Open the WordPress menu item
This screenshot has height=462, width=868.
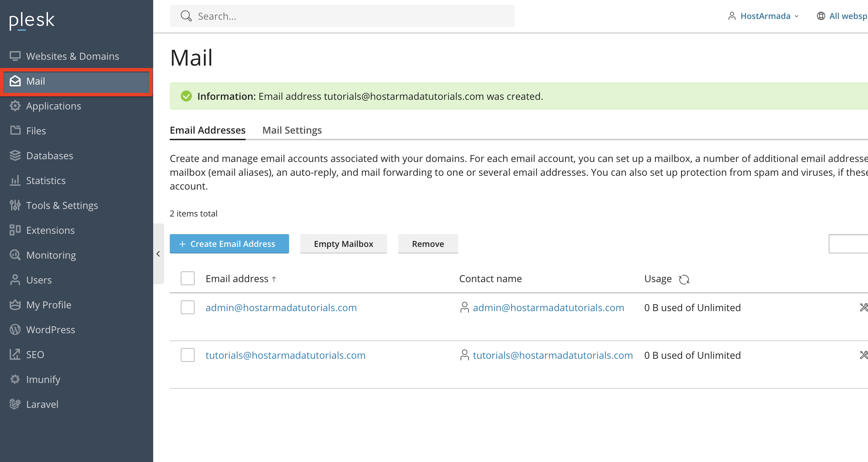[77, 329]
